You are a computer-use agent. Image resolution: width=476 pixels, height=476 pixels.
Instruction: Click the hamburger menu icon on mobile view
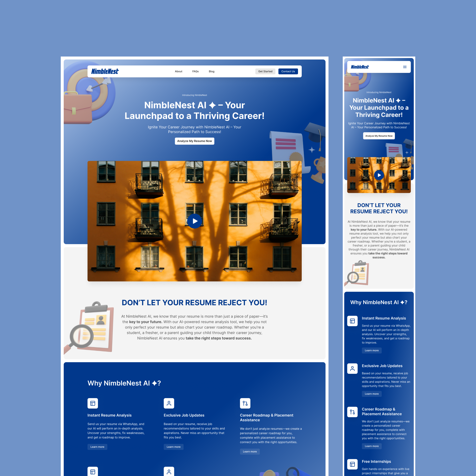point(405,67)
